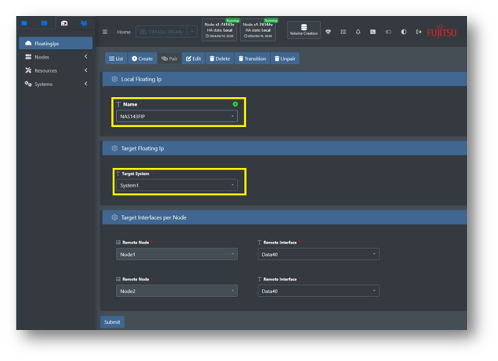
Task: Click the terminal icon in the top bar
Action: coord(373,32)
